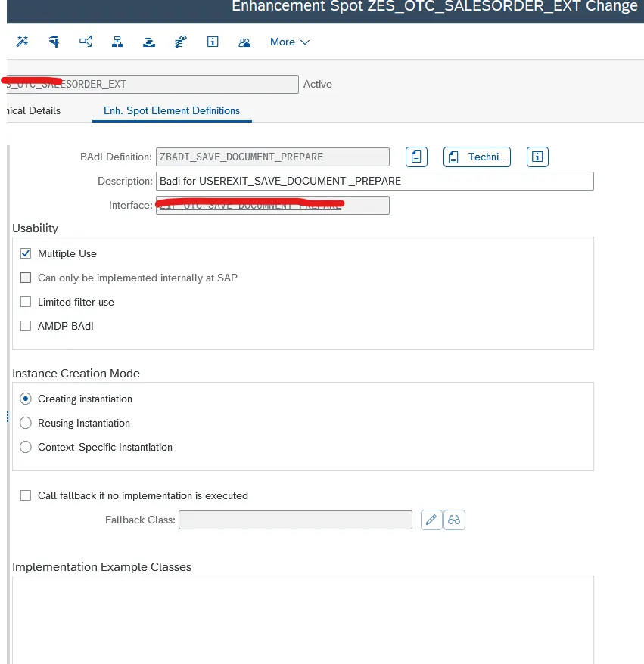Click the magic wand icon in toolbar
644x664 pixels.
[x=23, y=42]
